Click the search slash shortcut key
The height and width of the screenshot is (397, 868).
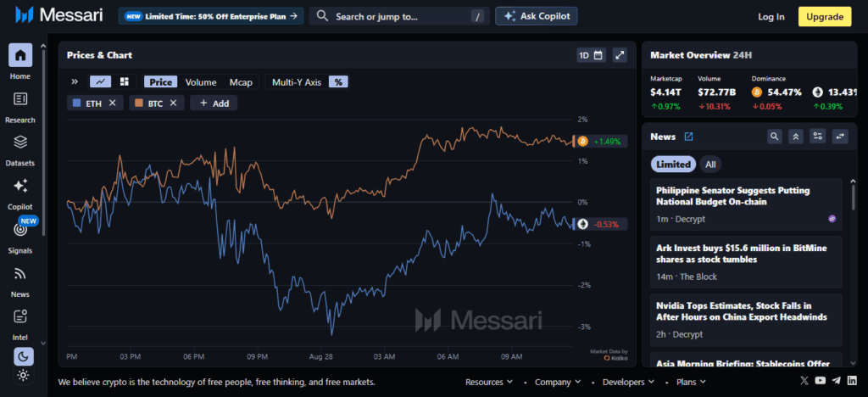coord(477,17)
